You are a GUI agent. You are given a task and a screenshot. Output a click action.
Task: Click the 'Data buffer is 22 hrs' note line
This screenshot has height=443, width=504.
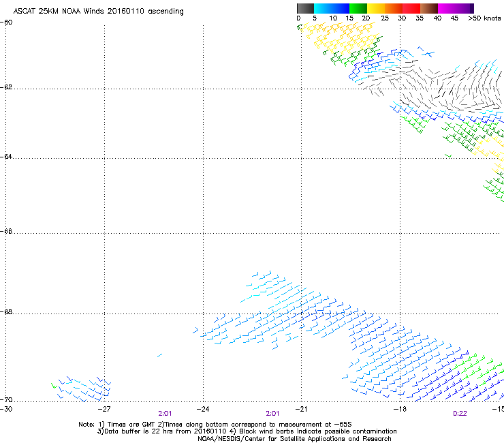point(247,431)
